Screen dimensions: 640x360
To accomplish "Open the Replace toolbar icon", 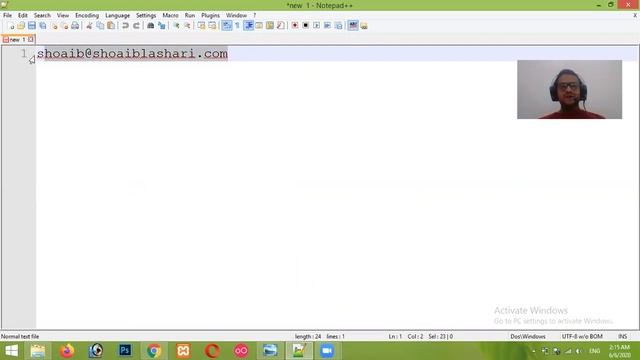I will point(162,26).
